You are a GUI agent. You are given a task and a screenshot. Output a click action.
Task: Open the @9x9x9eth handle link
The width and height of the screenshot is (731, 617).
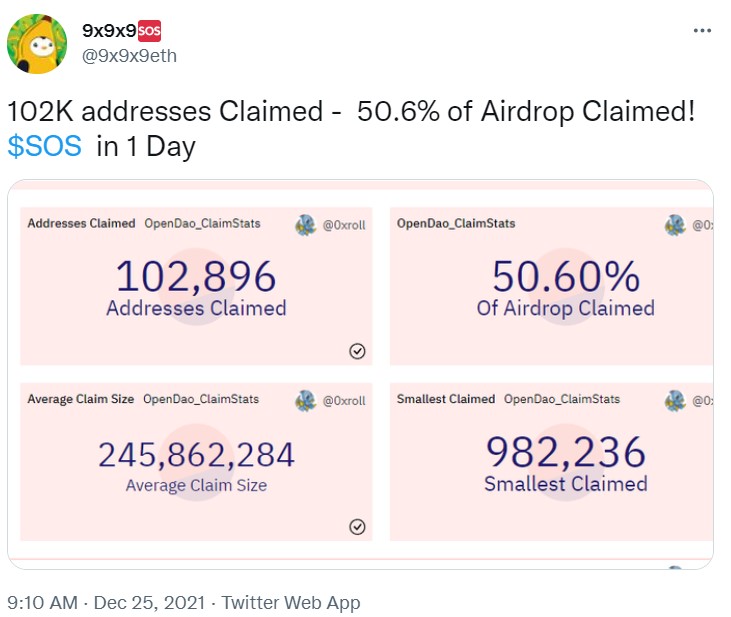(x=129, y=55)
